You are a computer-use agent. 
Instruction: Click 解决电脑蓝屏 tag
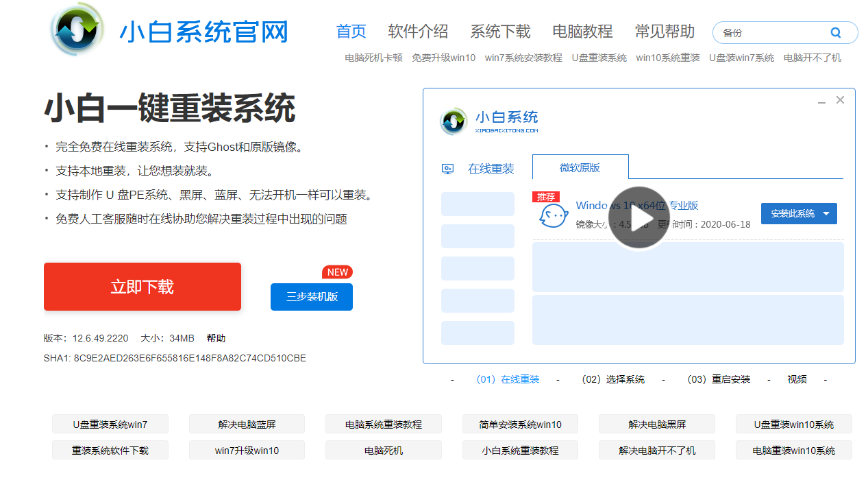point(247,424)
